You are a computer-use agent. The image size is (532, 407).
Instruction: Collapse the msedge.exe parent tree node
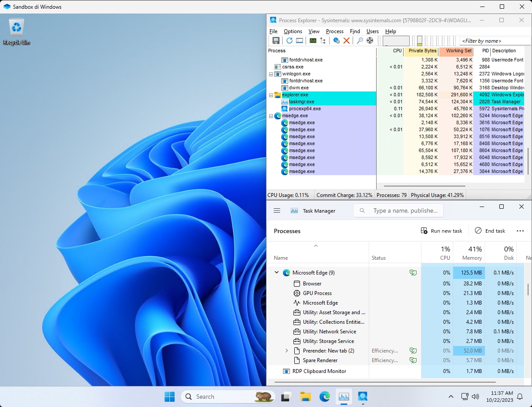(271, 116)
